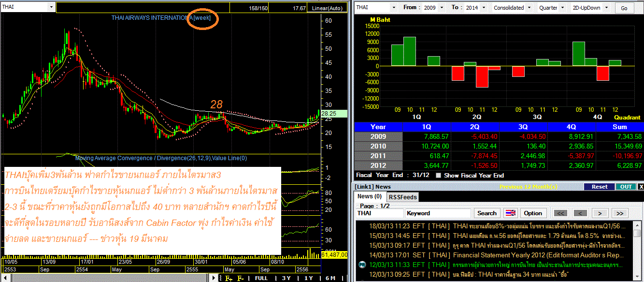
Task: Click the [week] timeframe label on chart
Action: click(202, 17)
